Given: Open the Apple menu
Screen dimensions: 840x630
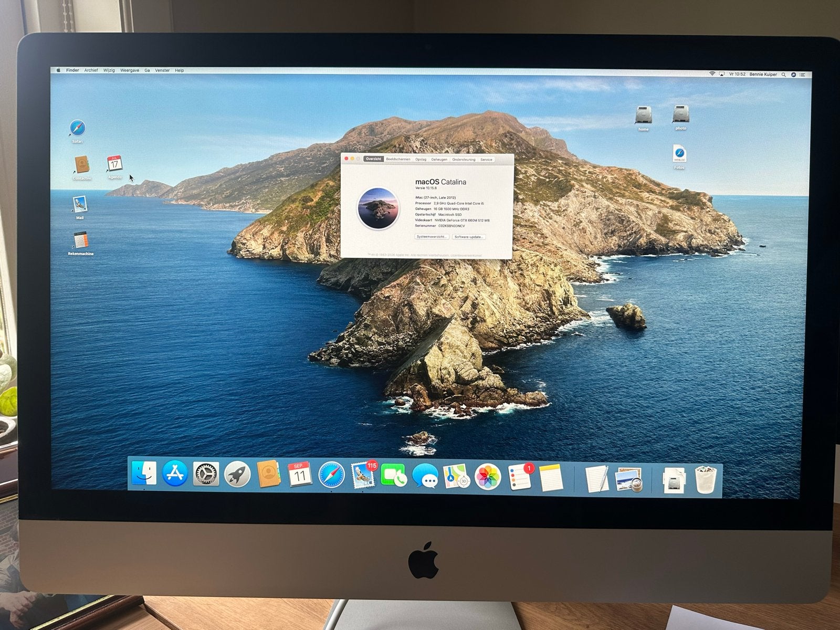Looking at the screenshot, I should [59, 70].
